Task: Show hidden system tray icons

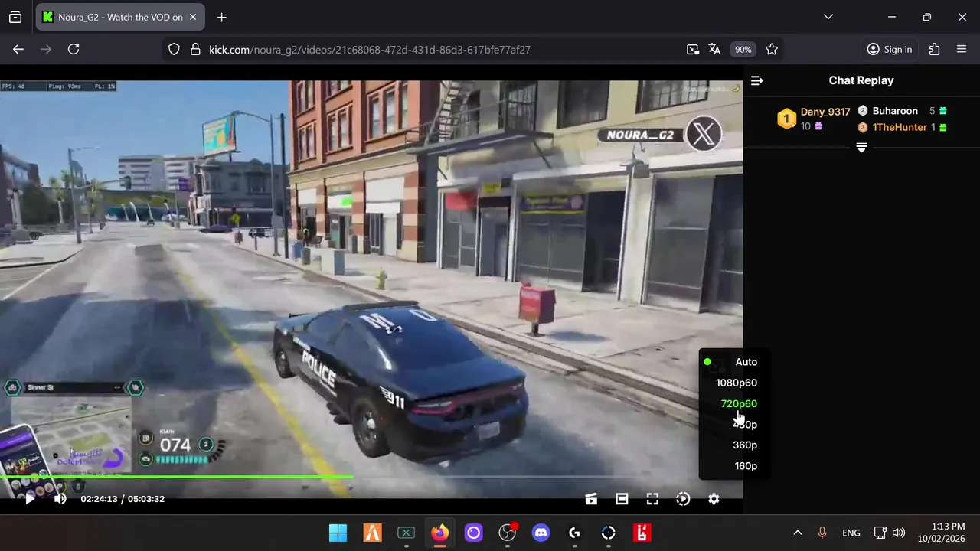Action: tap(797, 533)
